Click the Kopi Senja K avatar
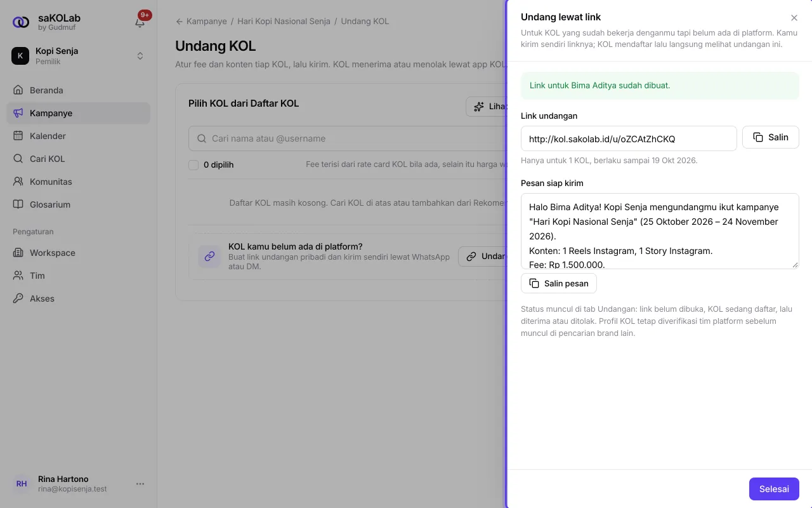The width and height of the screenshot is (812, 508). click(20, 56)
